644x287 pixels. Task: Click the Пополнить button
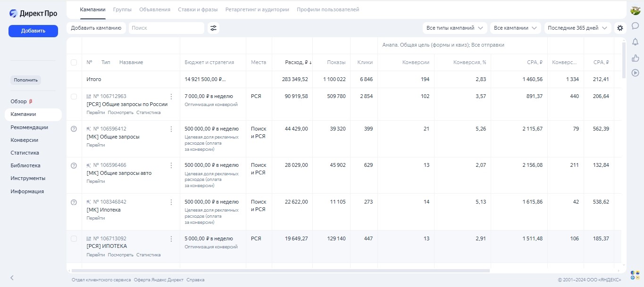pyautogui.click(x=25, y=80)
